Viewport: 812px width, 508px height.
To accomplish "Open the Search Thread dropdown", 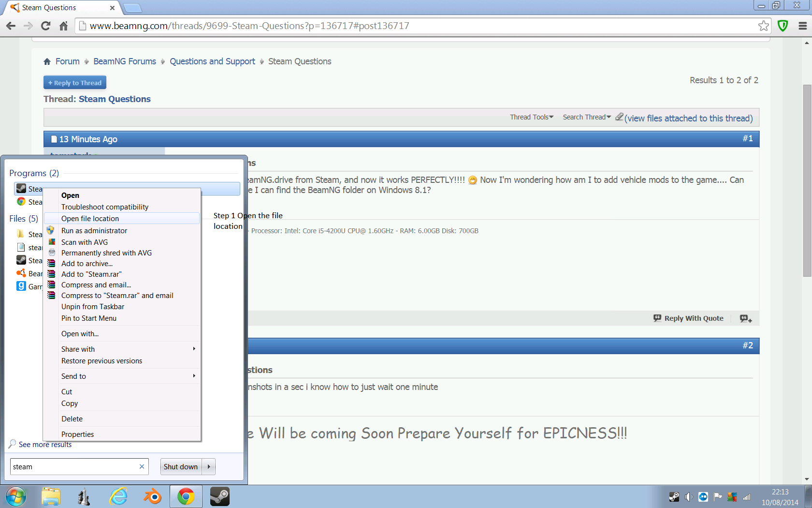I will tap(587, 117).
